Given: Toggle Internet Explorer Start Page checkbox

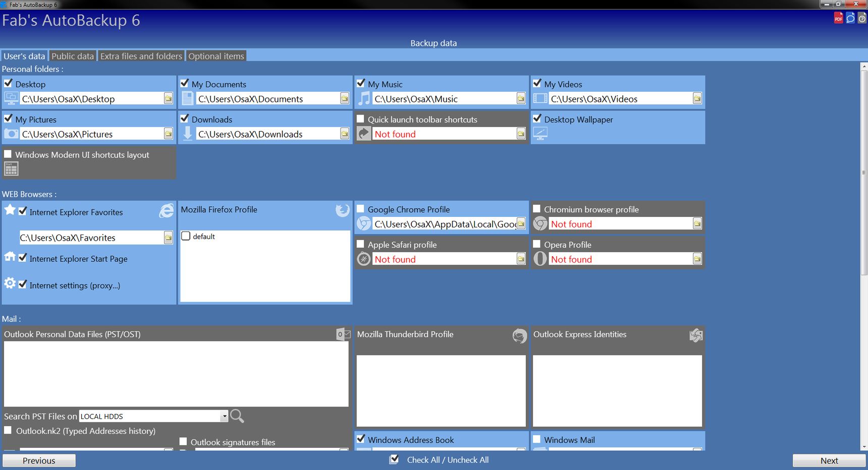Looking at the screenshot, I should pyautogui.click(x=22, y=258).
